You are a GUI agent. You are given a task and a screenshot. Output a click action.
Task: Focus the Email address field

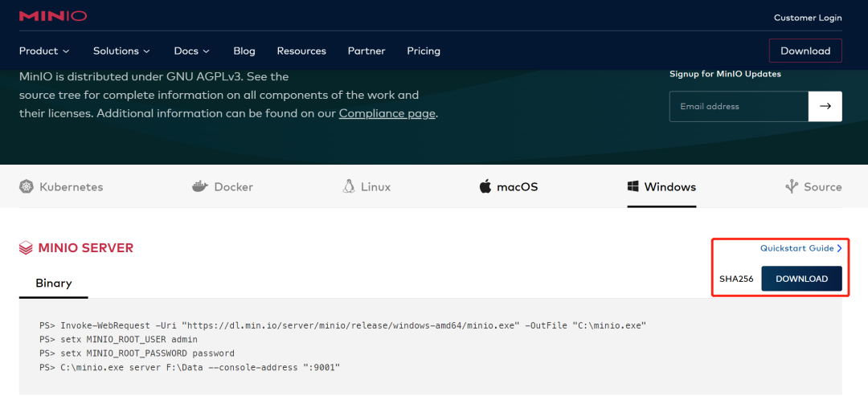(739, 106)
